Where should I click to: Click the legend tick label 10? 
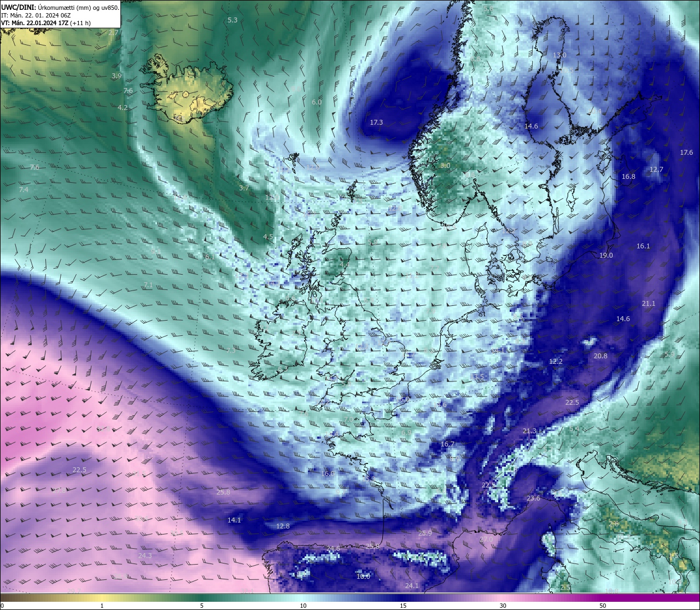point(303,606)
